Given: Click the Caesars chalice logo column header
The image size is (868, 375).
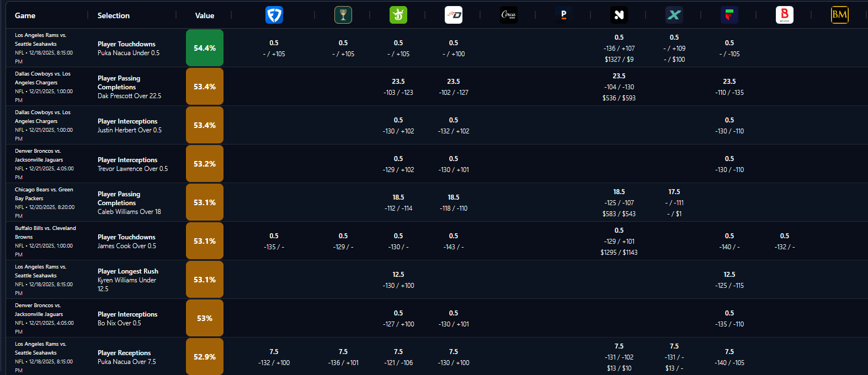Looking at the screenshot, I should (343, 15).
